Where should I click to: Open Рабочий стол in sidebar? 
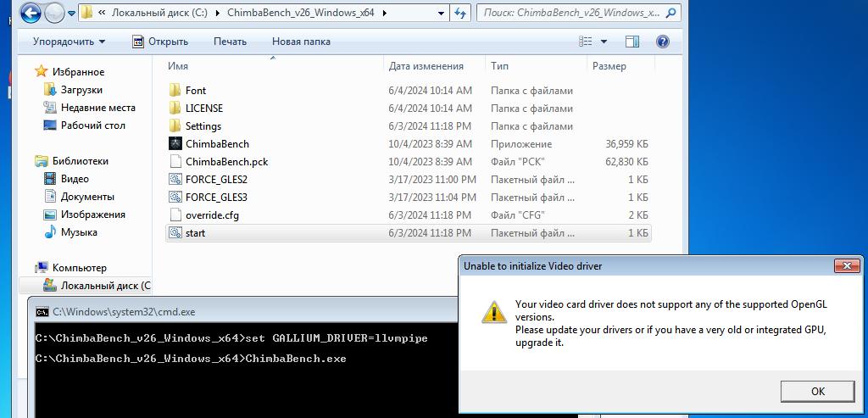coord(93,125)
